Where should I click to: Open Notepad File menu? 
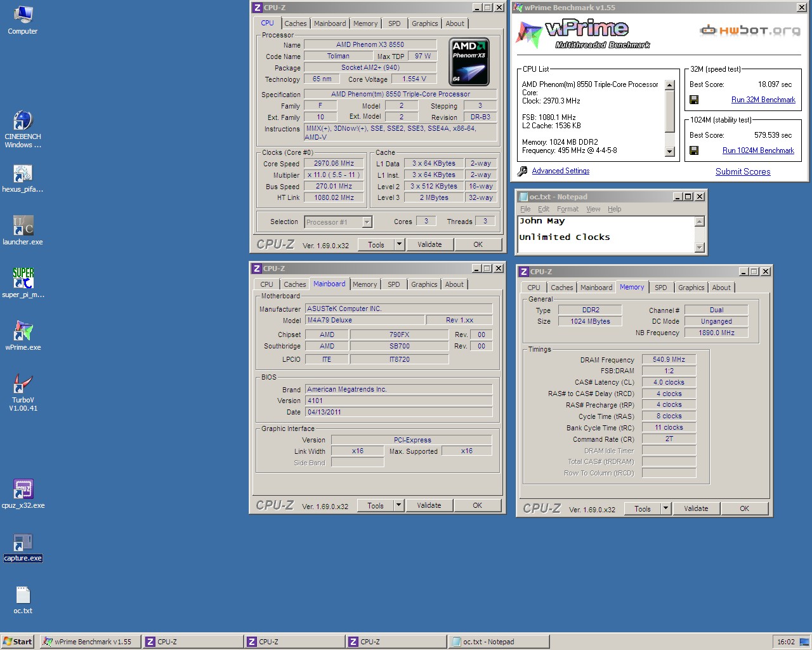525,209
